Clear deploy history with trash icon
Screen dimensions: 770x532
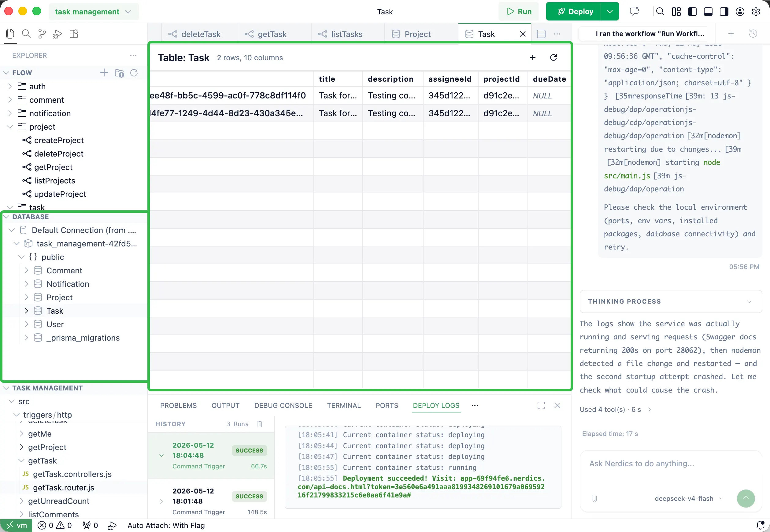click(x=260, y=424)
